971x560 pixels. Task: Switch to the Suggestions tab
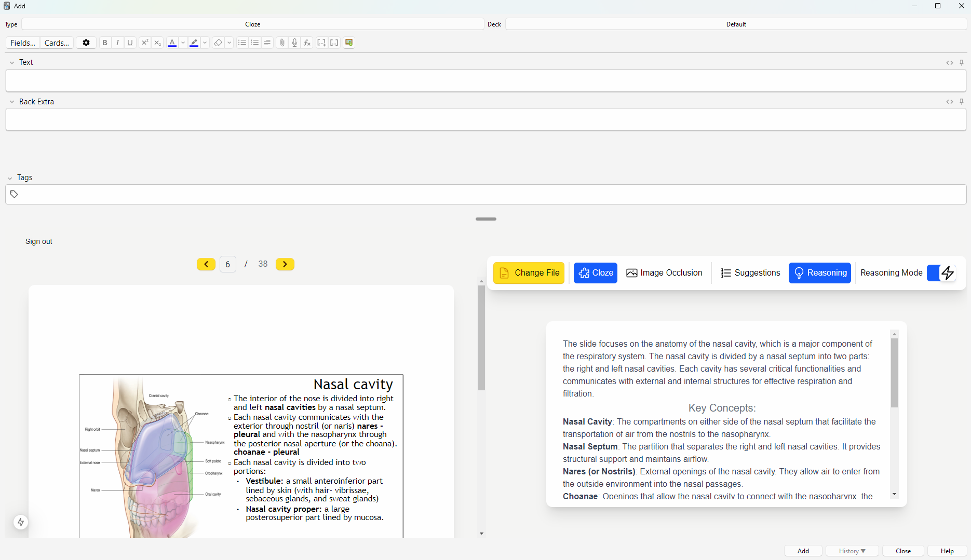click(750, 273)
